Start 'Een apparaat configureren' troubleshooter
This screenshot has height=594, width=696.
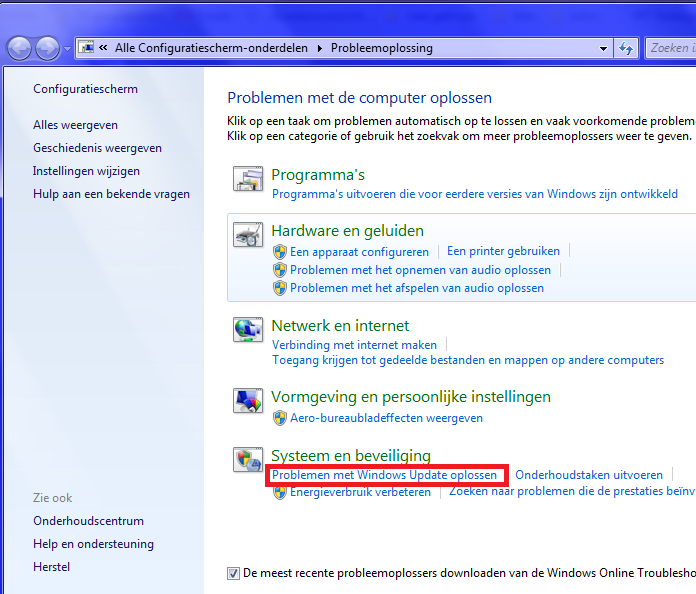[359, 252]
